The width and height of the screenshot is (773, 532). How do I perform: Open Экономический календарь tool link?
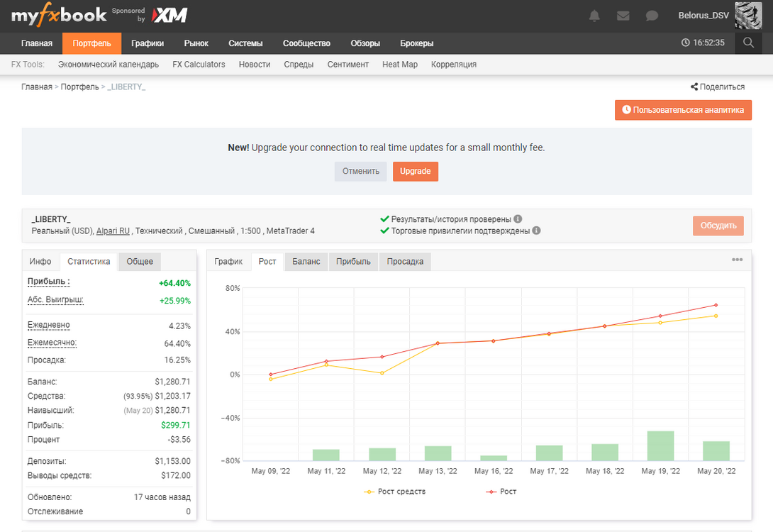click(x=109, y=65)
